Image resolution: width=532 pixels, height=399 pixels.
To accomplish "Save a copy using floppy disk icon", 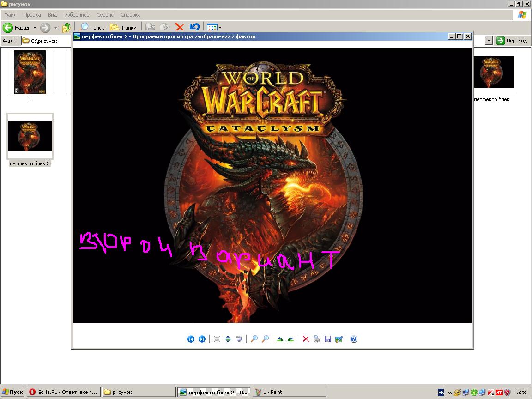I will point(328,339).
